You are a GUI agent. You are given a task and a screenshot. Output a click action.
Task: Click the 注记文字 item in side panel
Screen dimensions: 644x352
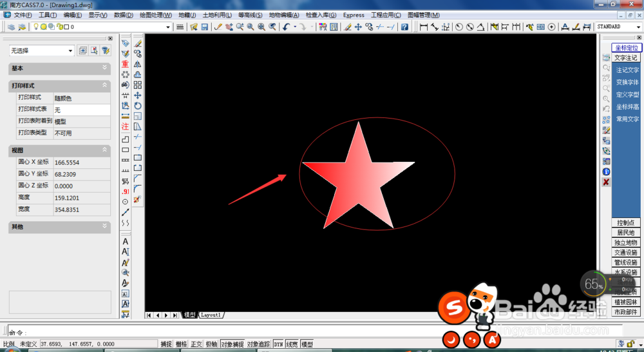(627, 70)
